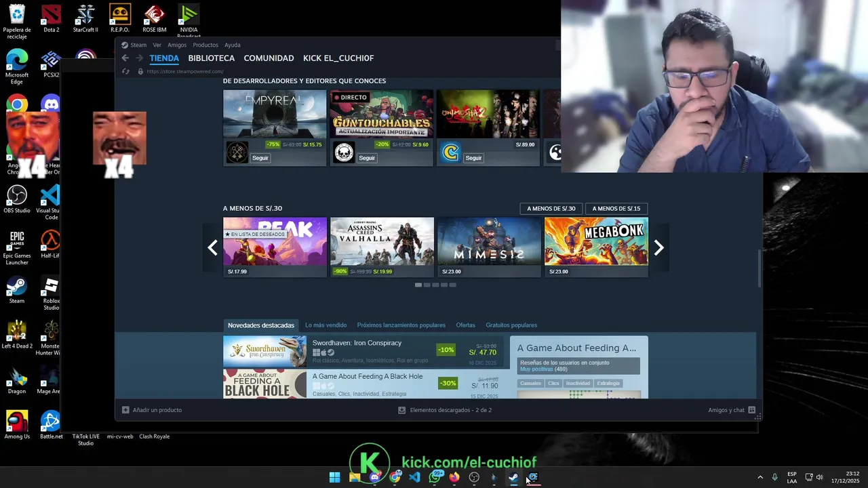Jump to the last carousel page dot
This screenshot has width=868, height=488.
tap(452, 285)
